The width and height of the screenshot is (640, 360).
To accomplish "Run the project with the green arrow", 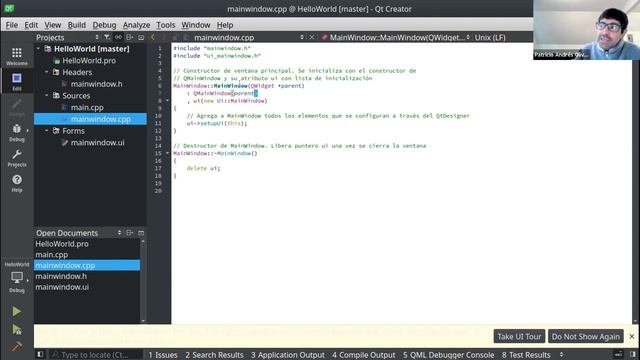I will tap(17, 311).
